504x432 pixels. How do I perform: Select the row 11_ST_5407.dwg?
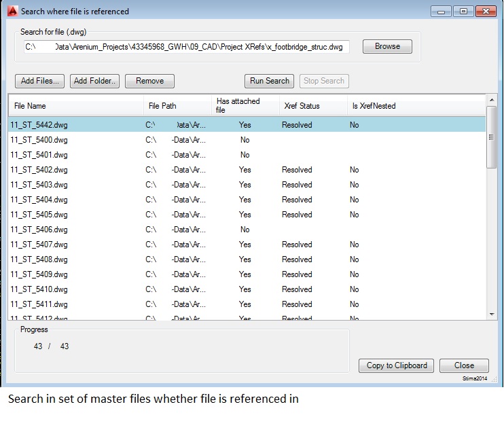pos(247,245)
